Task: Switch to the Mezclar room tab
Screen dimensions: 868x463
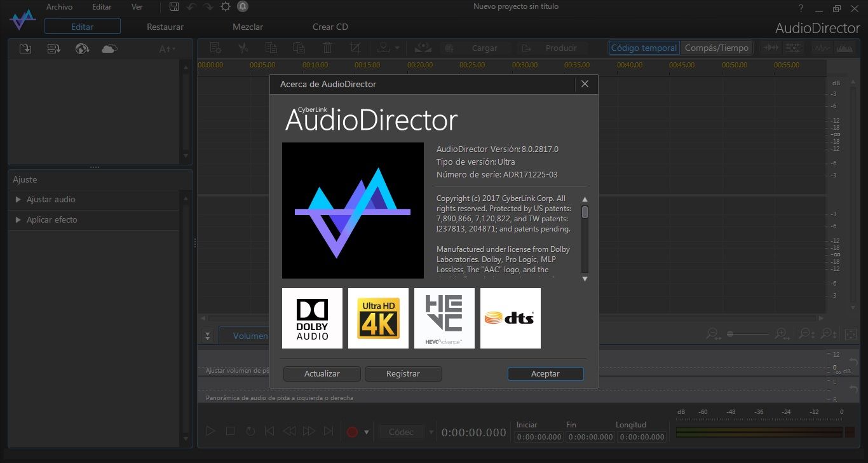Action: pos(248,27)
